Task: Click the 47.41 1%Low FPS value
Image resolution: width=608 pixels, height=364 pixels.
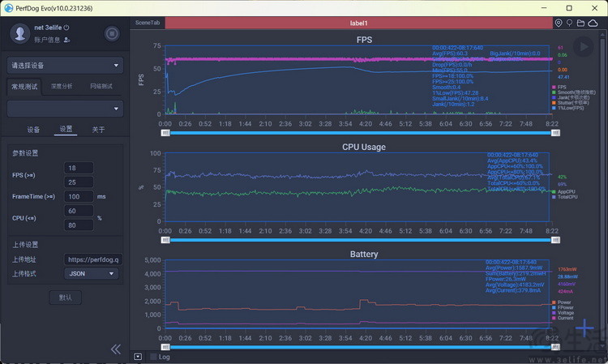Action: point(563,77)
